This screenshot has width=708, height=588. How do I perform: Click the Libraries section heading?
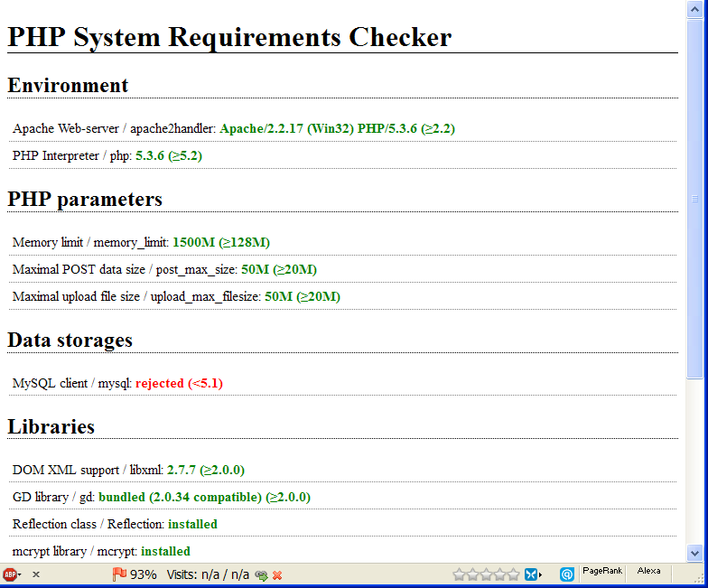[51, 426]
